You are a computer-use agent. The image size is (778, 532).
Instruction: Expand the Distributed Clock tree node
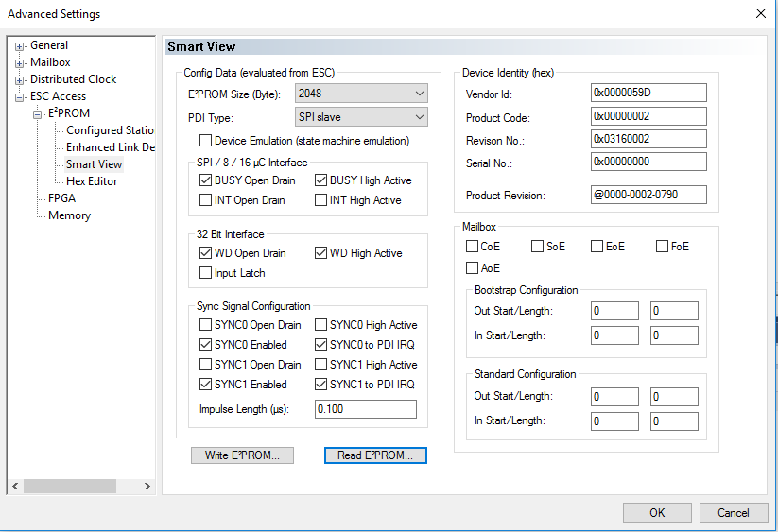click(x=20, y=79)
